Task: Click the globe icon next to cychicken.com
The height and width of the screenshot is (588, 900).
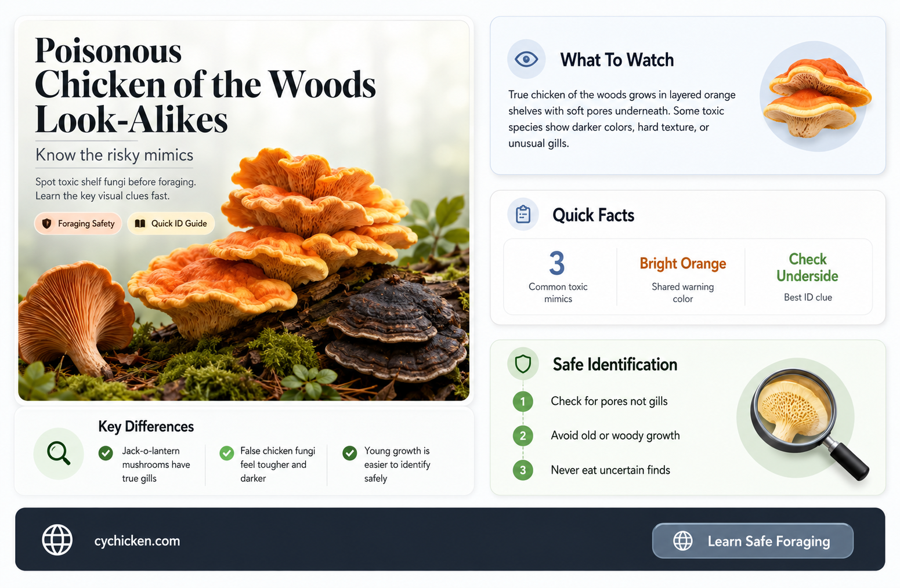Action: [57, 540]
